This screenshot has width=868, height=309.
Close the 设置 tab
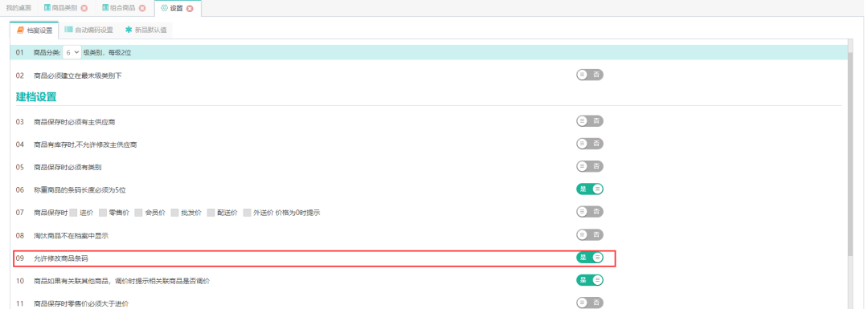pyautogui.click(x=190, y=8)
